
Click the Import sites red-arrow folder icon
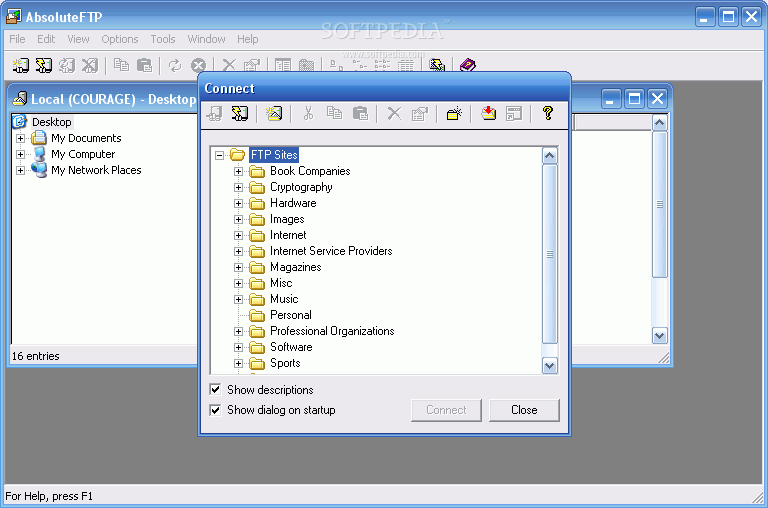(488, 114)
